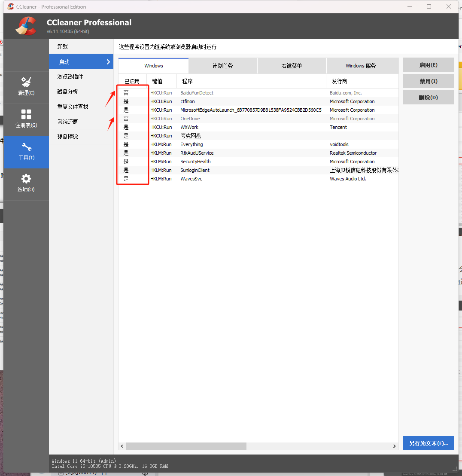Click the Tencent publisher cell
Image resolution: width=462 pixels, height=476 pixels.
click(338, 127)
